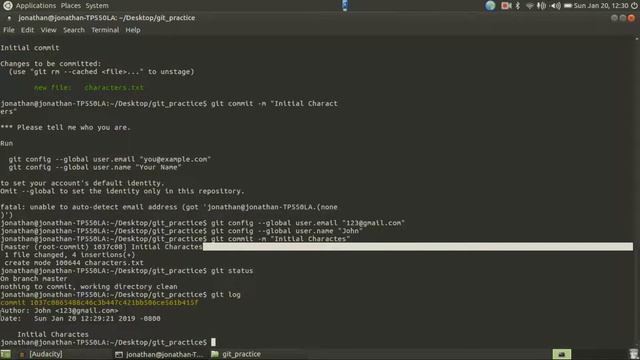Open the Applications menu
Screen dimensions: 640x360
click(x=36, y=5)
